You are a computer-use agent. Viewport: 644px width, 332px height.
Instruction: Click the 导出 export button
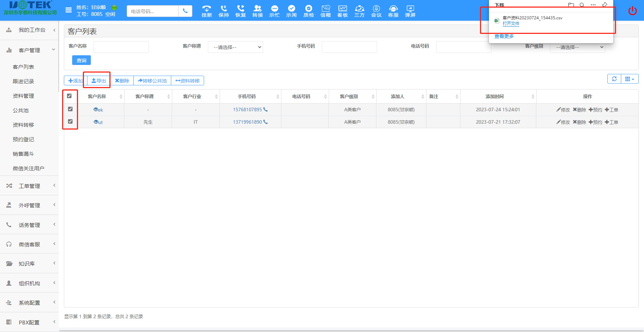(x=98, y=81)
